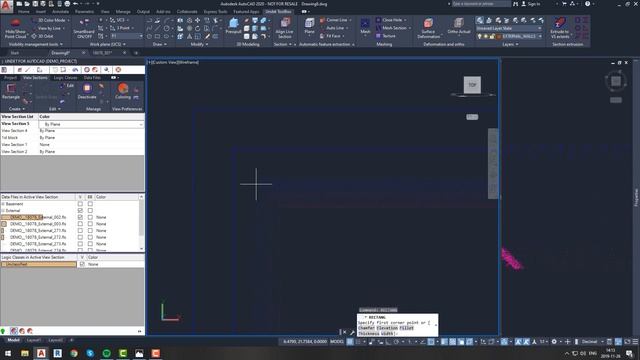640x360 pixels.
Task: Click the Deactivate view section icon
Action: [x=87, y=88]
